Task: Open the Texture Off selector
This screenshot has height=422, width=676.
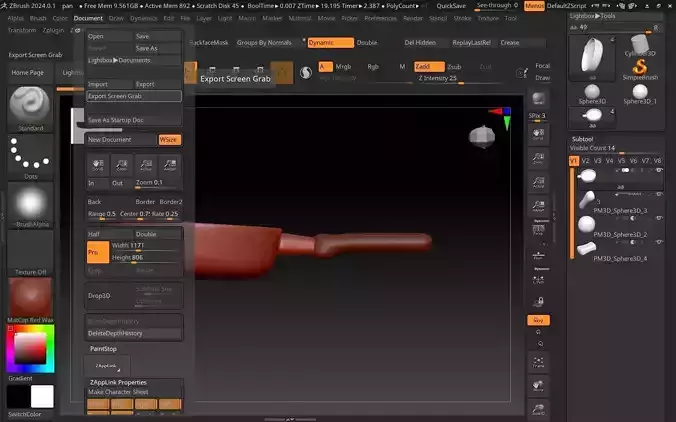Action: tap(30, 253)
